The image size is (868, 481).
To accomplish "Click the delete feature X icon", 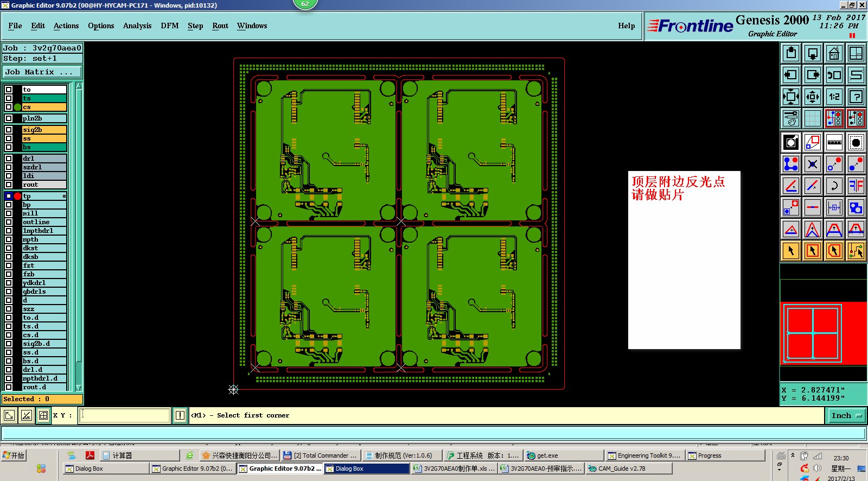I will point(813,164).
